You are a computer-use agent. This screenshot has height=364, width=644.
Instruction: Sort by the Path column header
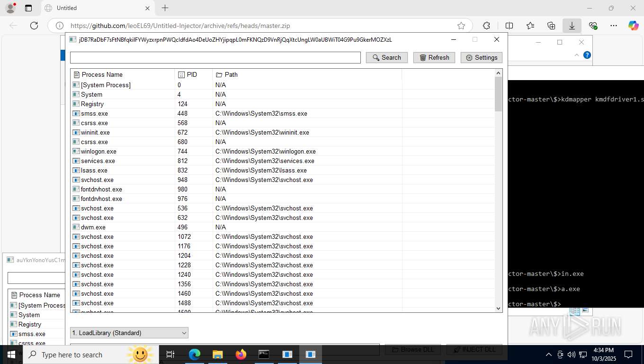[x=307, y=74]
